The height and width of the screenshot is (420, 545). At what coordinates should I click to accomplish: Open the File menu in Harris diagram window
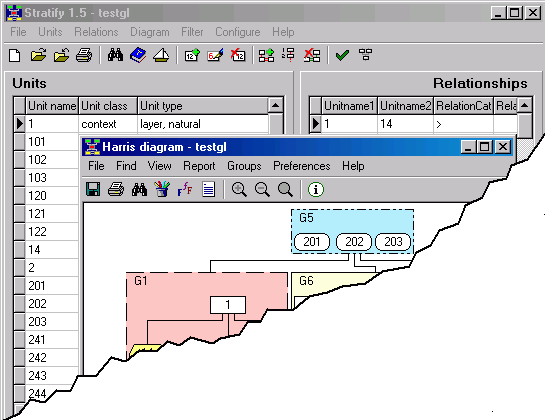click(96, 166)
